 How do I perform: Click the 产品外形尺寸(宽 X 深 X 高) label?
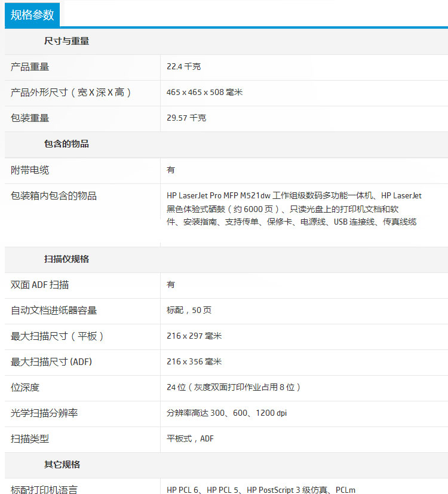(x=70, y=93)
